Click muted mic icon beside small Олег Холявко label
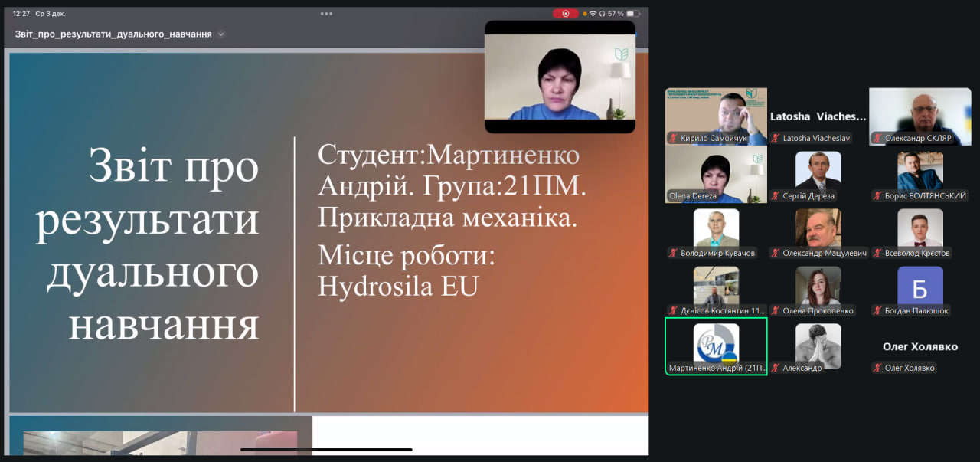The width and height of the screenshot is (980, 462). (878, 369)
